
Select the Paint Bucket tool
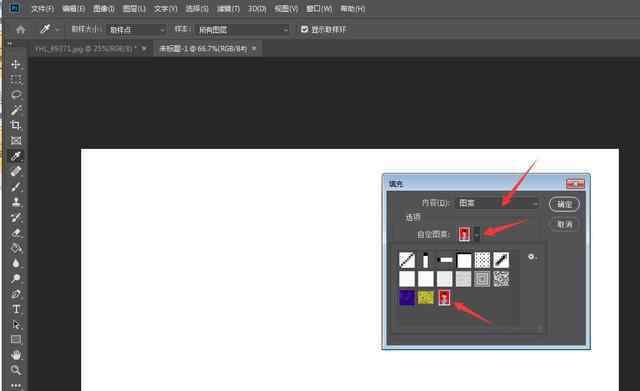click(16, 248)
